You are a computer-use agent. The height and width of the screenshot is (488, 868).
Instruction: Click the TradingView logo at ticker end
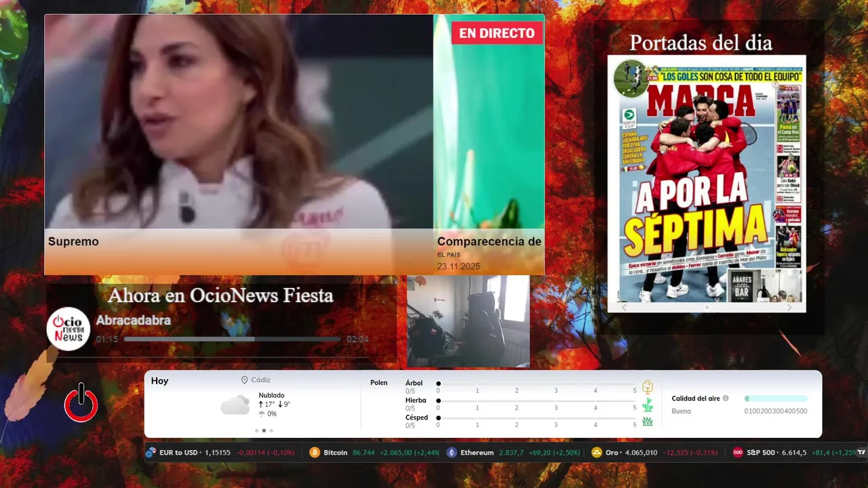pyautogui.click(x=861, y=453)
